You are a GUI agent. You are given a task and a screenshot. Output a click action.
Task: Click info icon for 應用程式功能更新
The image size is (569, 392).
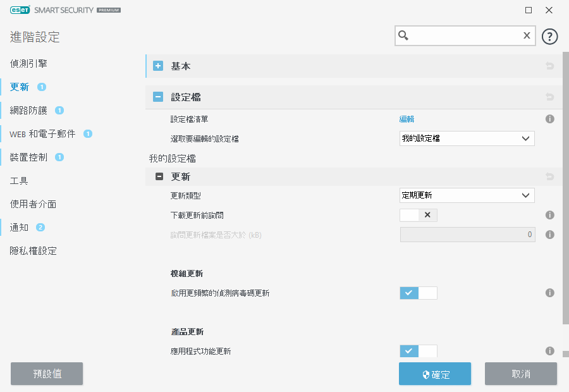click(549, 351)
